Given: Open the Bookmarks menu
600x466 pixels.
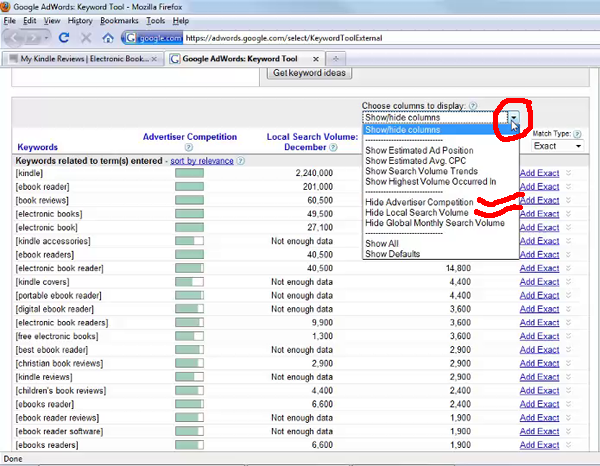Looking at the screenshot, I should 122,20.
